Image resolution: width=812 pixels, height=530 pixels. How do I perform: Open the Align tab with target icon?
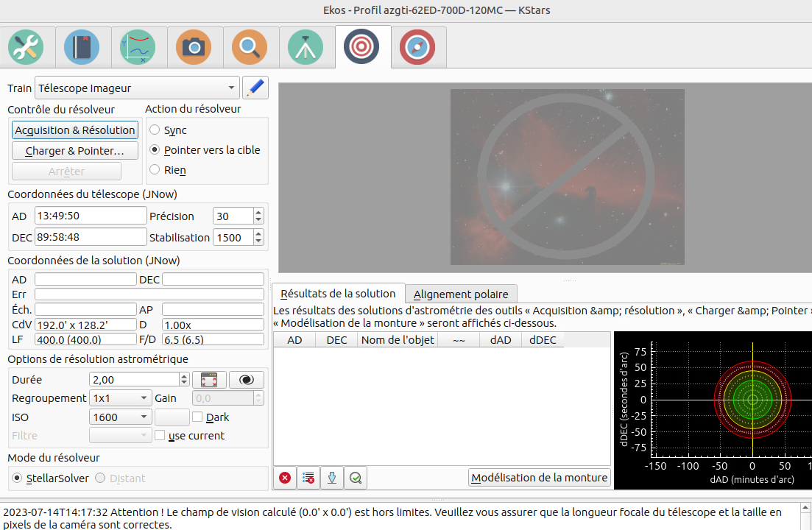tap(361, 47)
